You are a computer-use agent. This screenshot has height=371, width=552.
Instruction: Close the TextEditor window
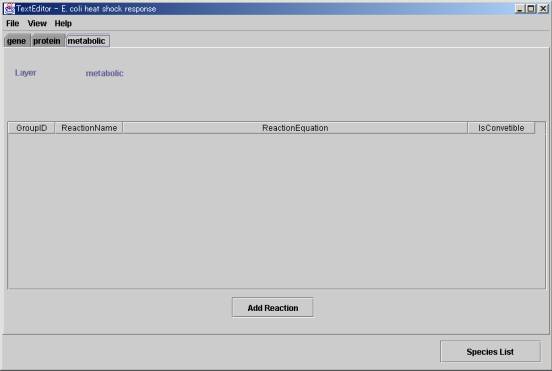pos(543,8)
